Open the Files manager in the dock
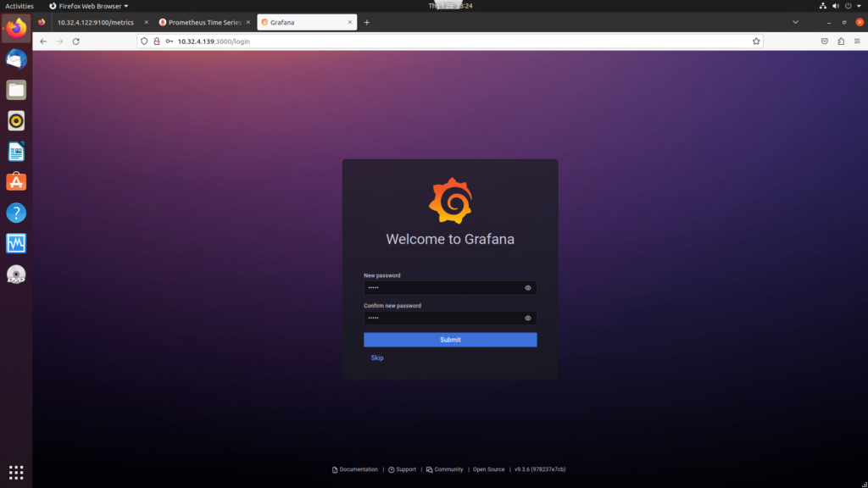Screen dimensions: 868x488 (x=16, y=90)
